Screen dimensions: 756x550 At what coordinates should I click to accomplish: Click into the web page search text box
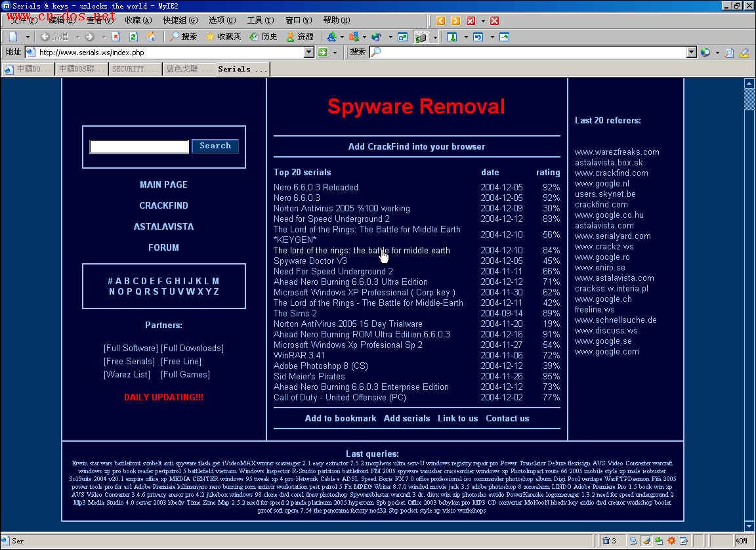coord(139,146)
